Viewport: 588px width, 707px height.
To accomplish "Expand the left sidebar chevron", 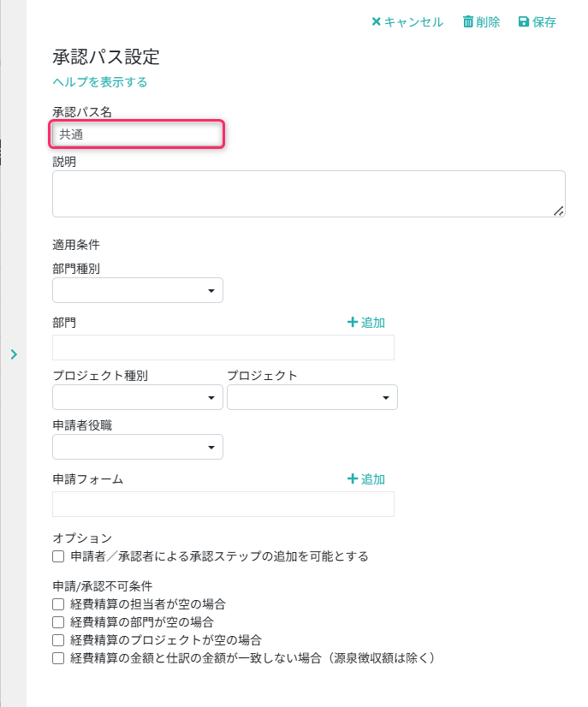I will tap(14, 353).
